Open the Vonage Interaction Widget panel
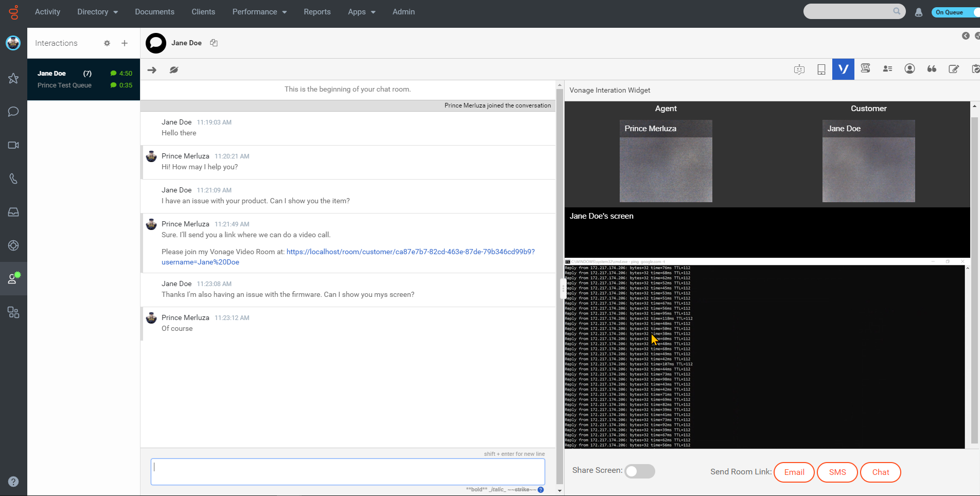This screenshot has width=980, height=496. [x=843, y=69]
